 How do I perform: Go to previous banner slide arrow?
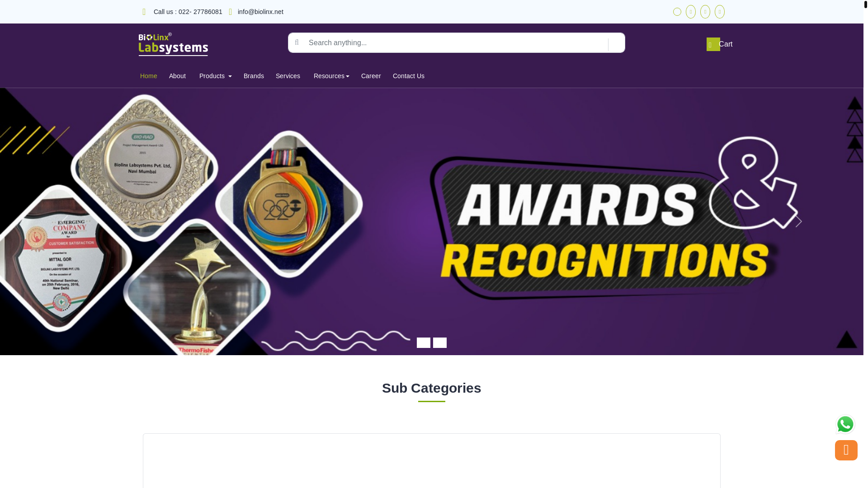click(x=65, y=221)
